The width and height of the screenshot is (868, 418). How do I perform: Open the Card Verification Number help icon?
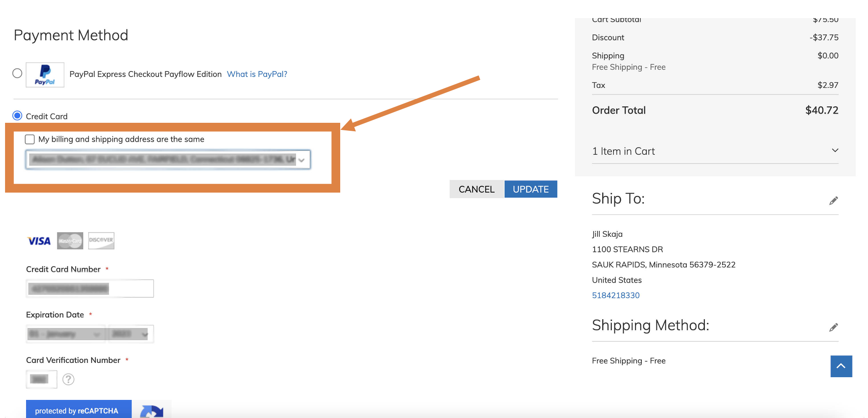[x=69, y=379]
